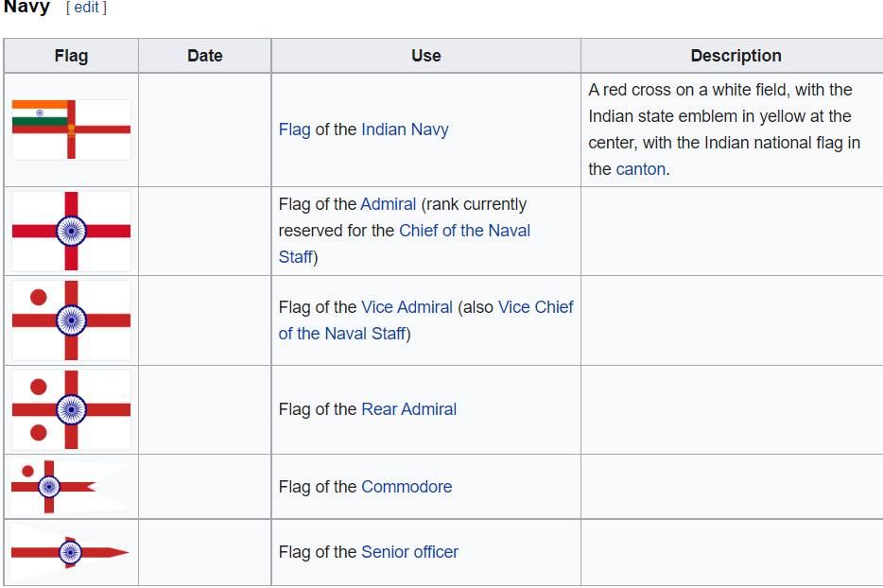883x588 pixels.
Task: Open the Rear Admiral flag image
Action: 71,409
